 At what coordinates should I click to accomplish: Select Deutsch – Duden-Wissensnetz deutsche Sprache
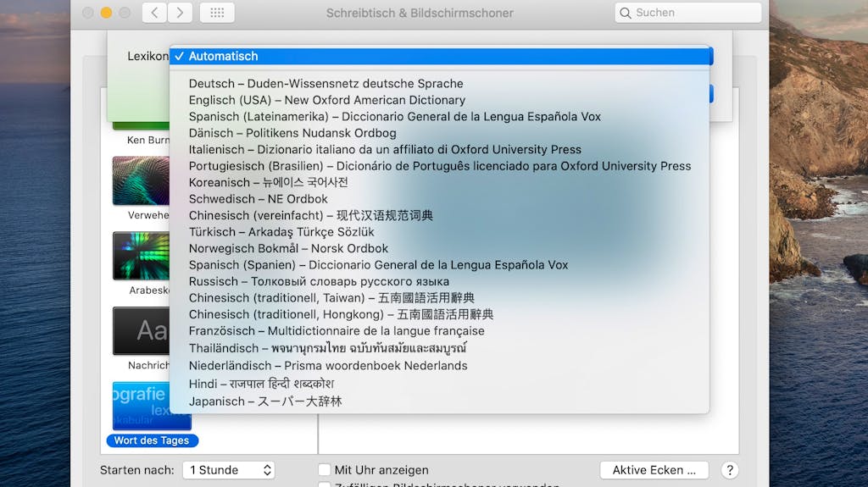pyautogui.click(x=440, y=84)
